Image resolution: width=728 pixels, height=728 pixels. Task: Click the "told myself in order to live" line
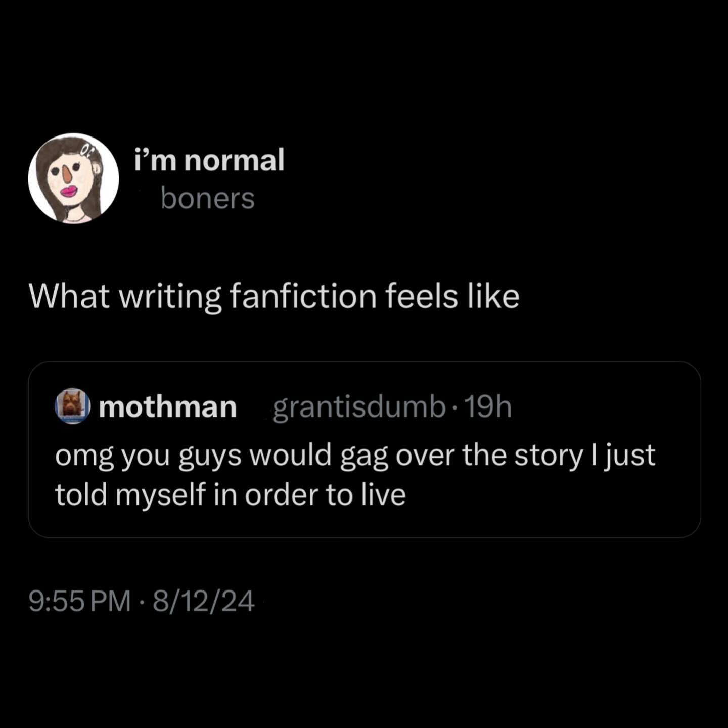coord(230,494)
